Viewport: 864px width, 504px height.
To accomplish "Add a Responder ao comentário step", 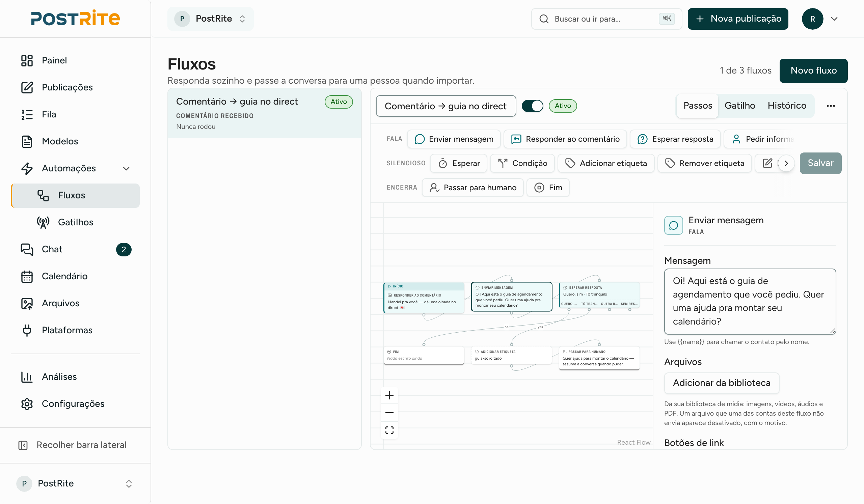I will 565,139.
